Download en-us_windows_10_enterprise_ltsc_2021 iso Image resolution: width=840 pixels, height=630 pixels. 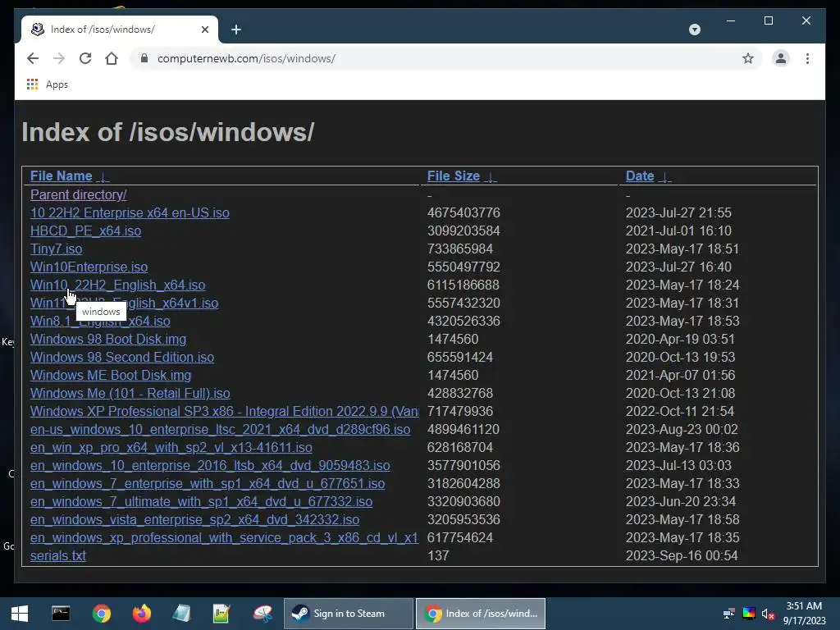(x=220, y=429)
